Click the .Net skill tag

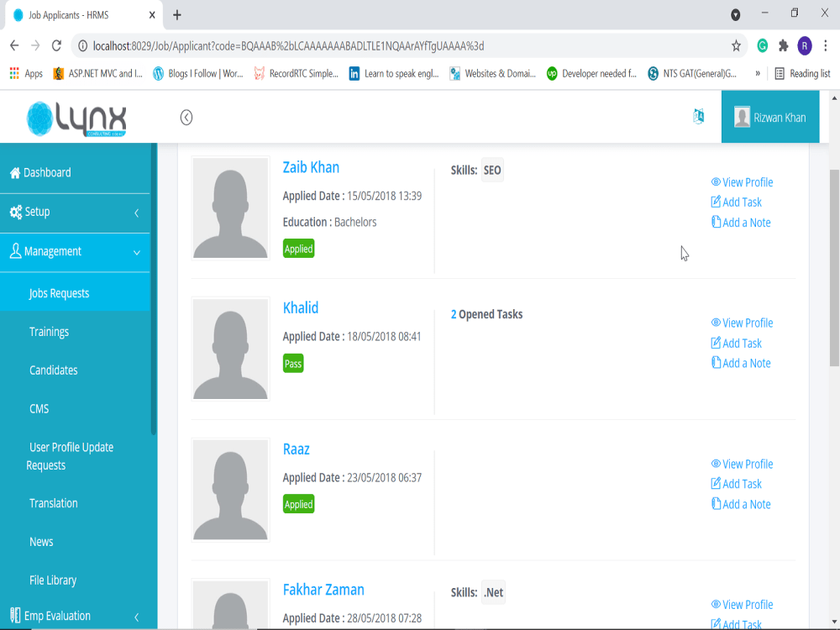tap(493, 592)
